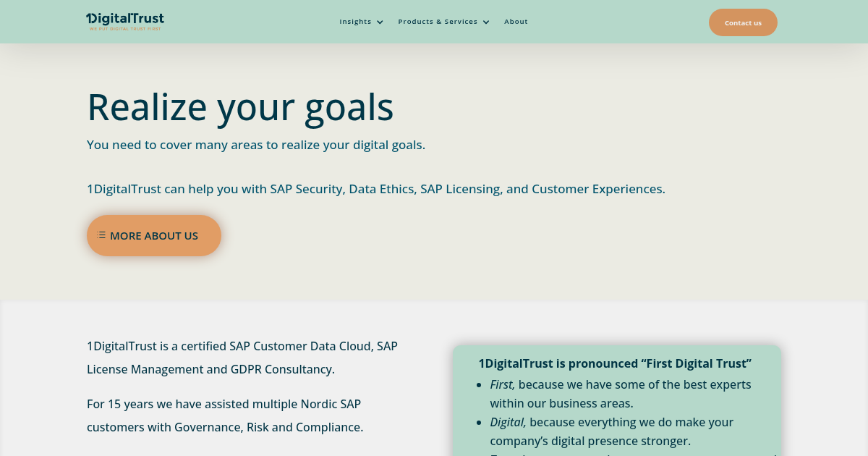Select the SAP Security mention in paragraph
This screenshot has height=456, width=868.
click(x=305, y=188)
